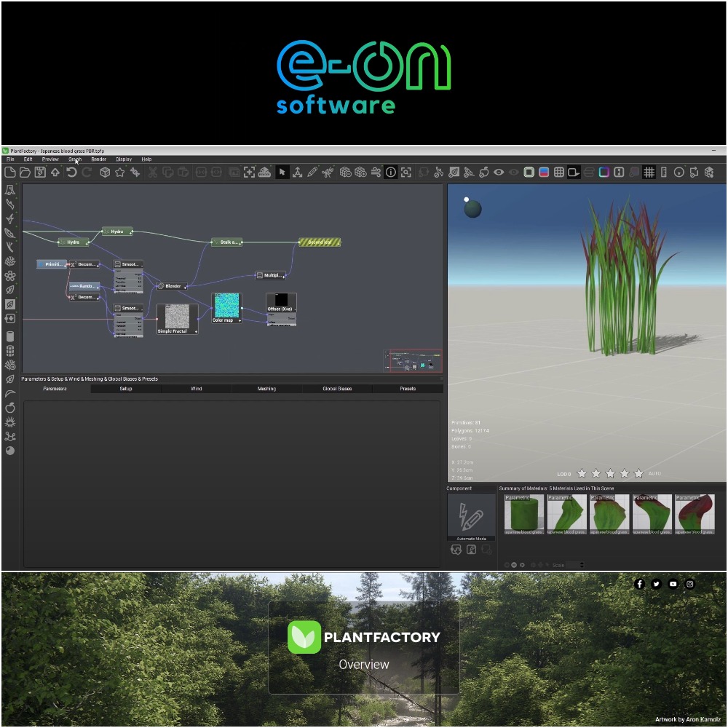The height and width of the screenshot is (728, 728).
Task: Click the star icon in top toolbar
Action: coord(120,173)
